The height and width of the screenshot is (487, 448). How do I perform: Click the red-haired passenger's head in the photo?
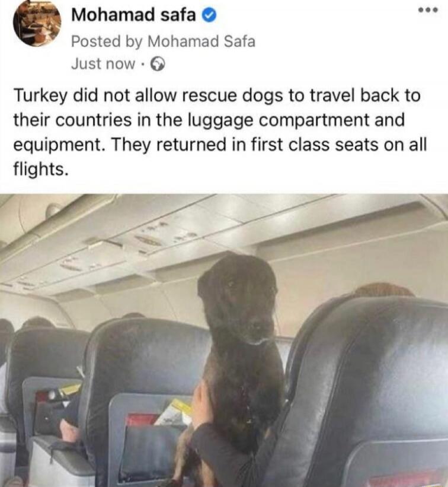click(x=383, y=291)
